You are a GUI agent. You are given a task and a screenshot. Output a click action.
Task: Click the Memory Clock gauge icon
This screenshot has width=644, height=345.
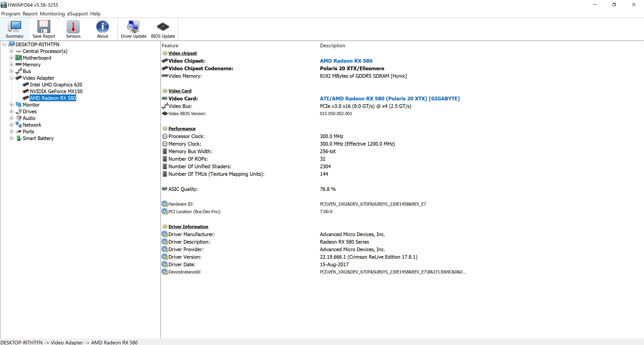point(165,144)
